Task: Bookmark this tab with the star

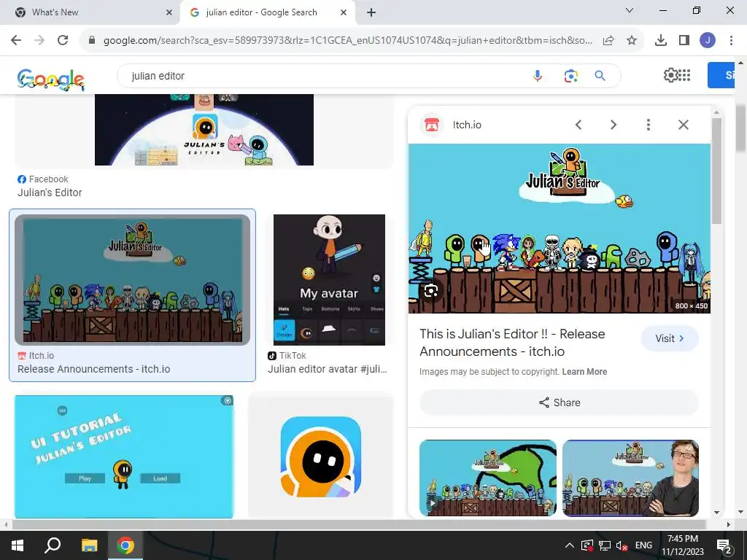Action: coord(632,41)
